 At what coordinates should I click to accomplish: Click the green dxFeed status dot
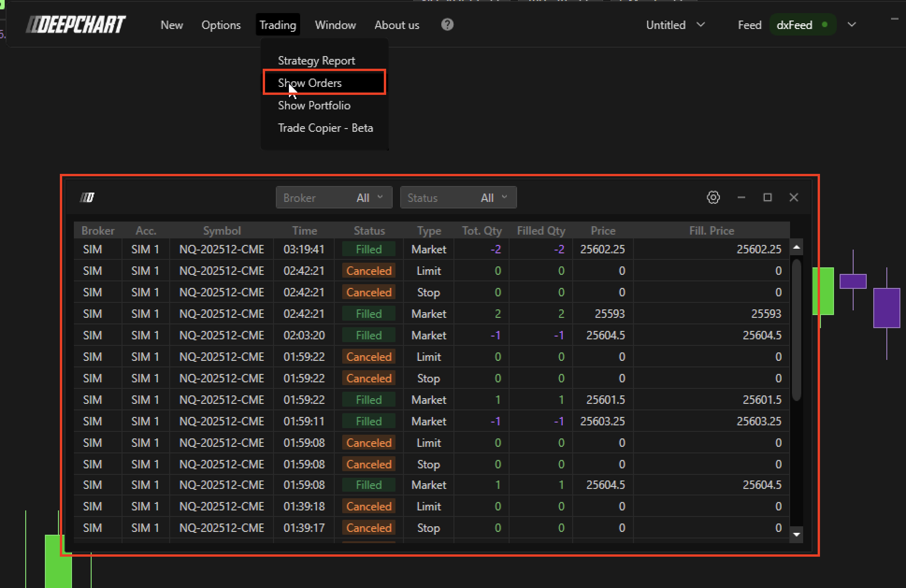coord(824,25)
